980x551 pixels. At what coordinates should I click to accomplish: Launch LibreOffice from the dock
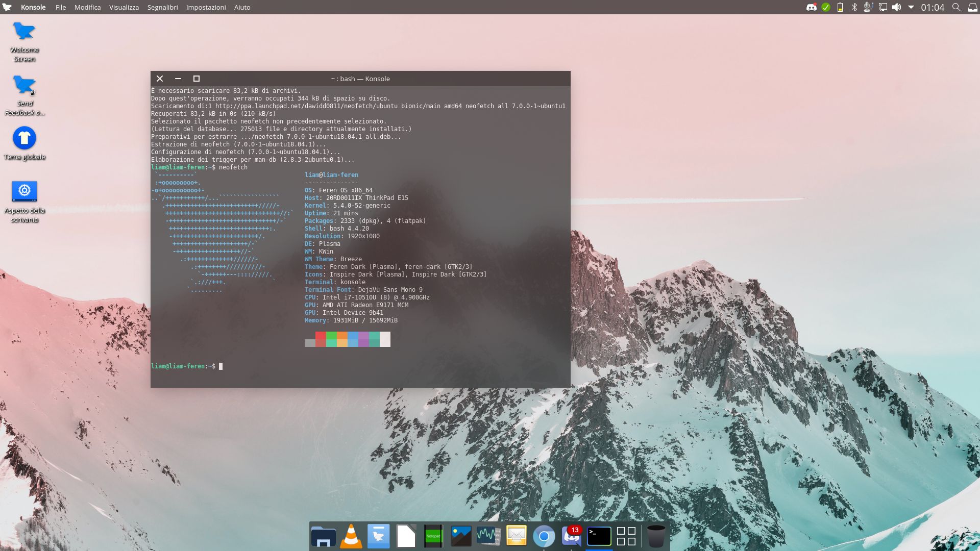tap(406, 536)
